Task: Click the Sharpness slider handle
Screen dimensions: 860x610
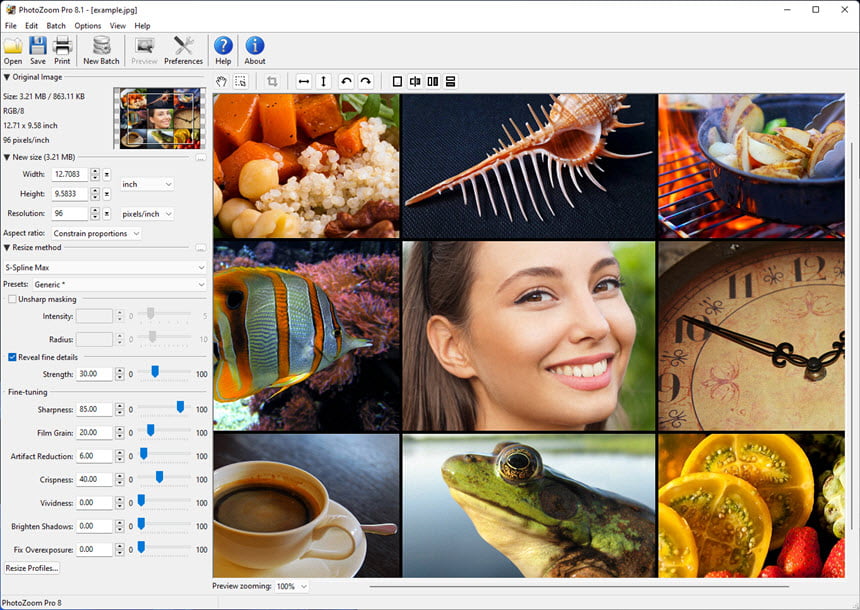Action: [x=180, y=407]
